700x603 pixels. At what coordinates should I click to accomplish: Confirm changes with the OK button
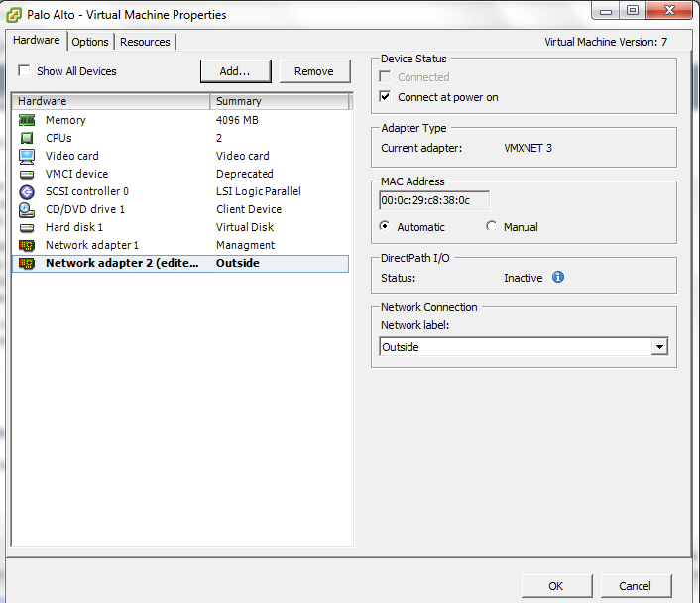click(x=556, y=585)
